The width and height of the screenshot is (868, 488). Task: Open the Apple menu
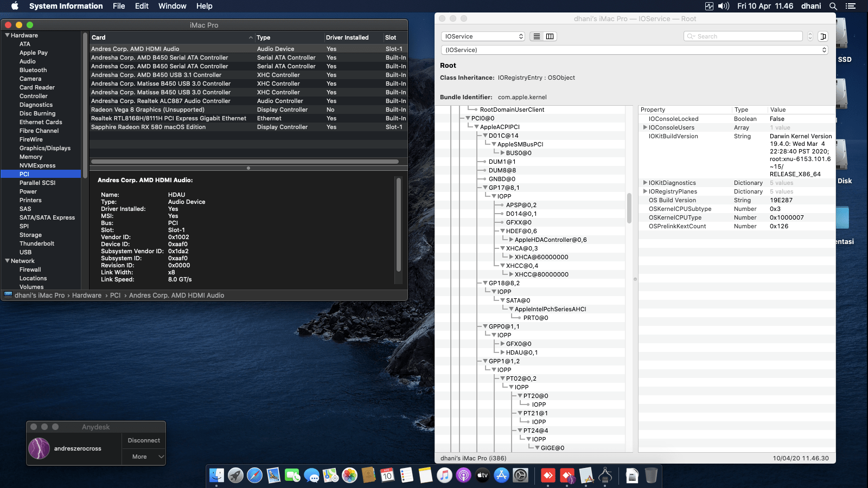click(x=15, y=6)
